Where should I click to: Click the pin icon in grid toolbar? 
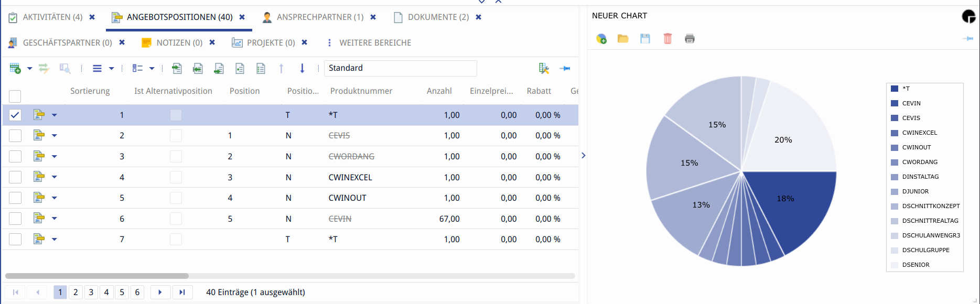565,68
